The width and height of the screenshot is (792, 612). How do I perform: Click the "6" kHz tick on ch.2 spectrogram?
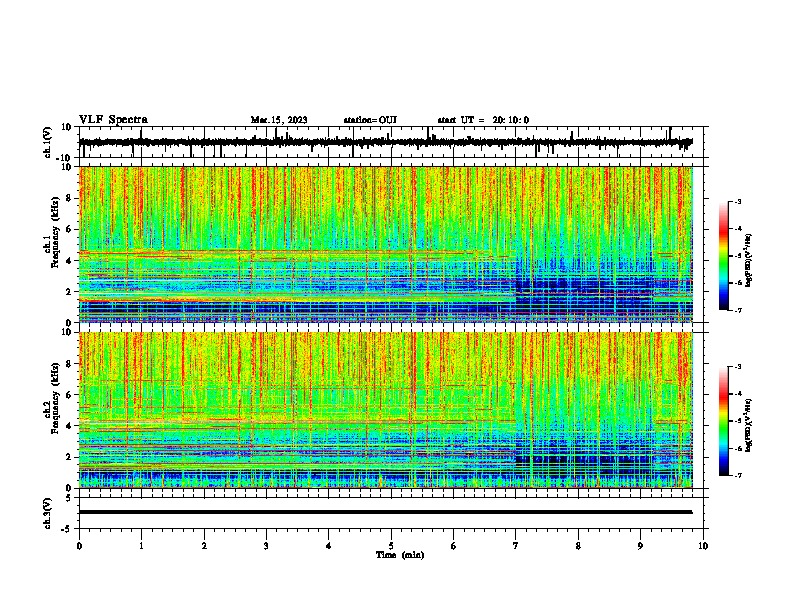tap(69, 395)
